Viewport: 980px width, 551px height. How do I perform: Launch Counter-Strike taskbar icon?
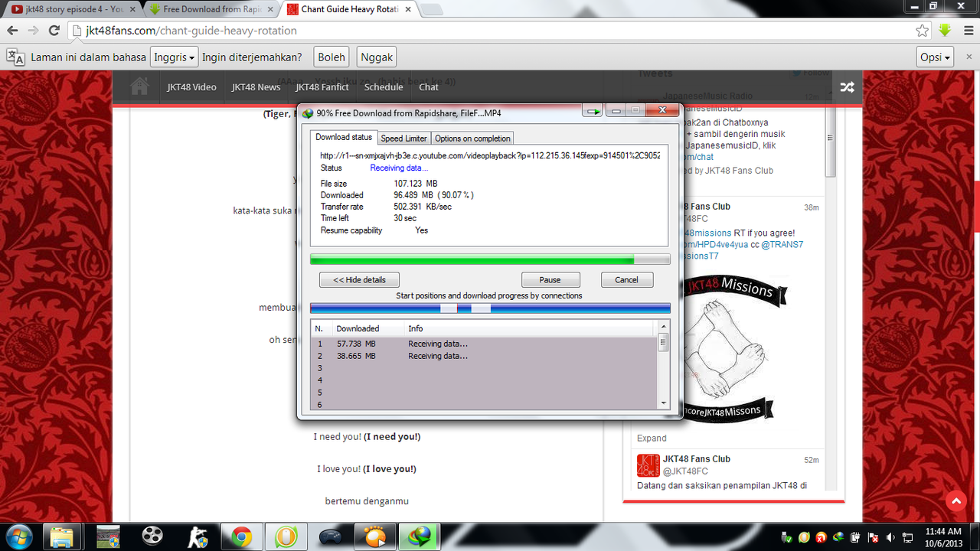(197, 536)
